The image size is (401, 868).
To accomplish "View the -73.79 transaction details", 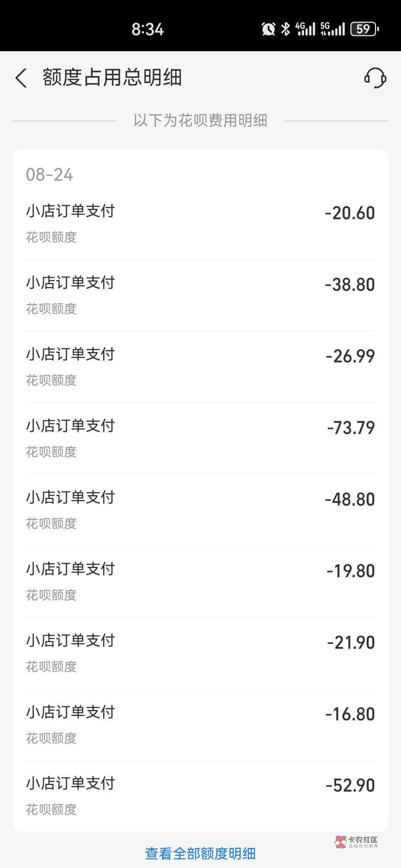I will click(x=200, y=438).
